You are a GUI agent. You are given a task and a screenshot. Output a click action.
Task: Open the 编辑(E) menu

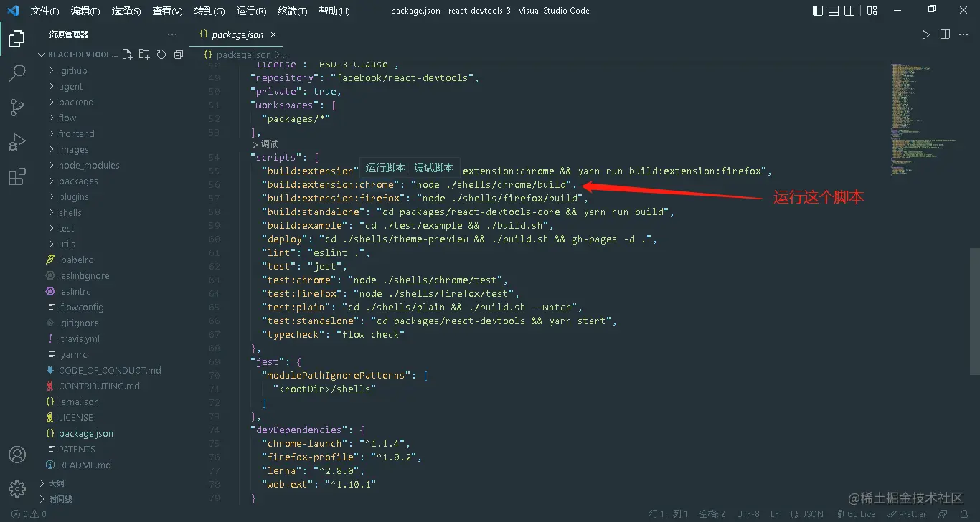[x=85, y=11]
